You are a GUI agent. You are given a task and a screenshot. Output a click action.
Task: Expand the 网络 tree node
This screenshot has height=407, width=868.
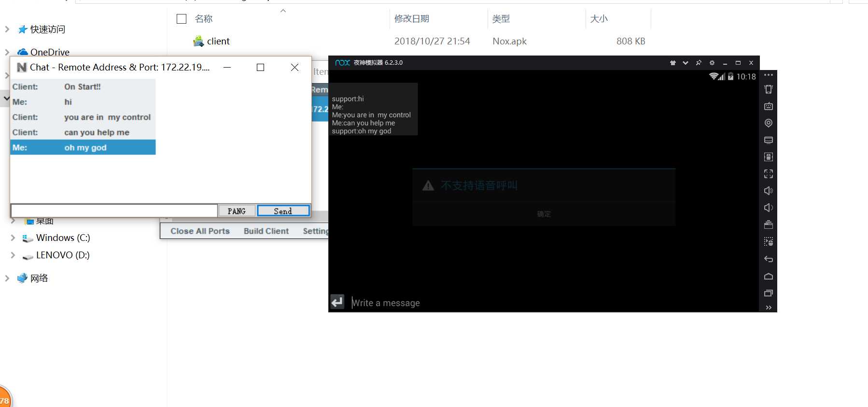(7, 278)
